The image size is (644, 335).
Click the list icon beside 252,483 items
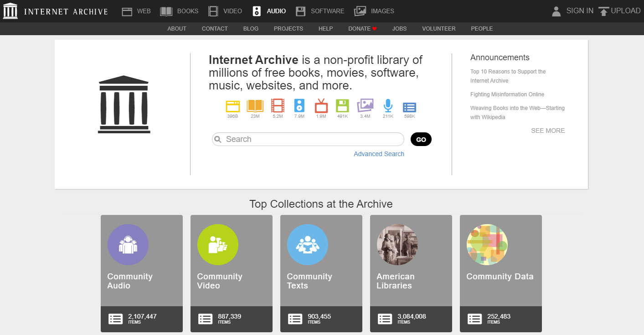(474, 319)
